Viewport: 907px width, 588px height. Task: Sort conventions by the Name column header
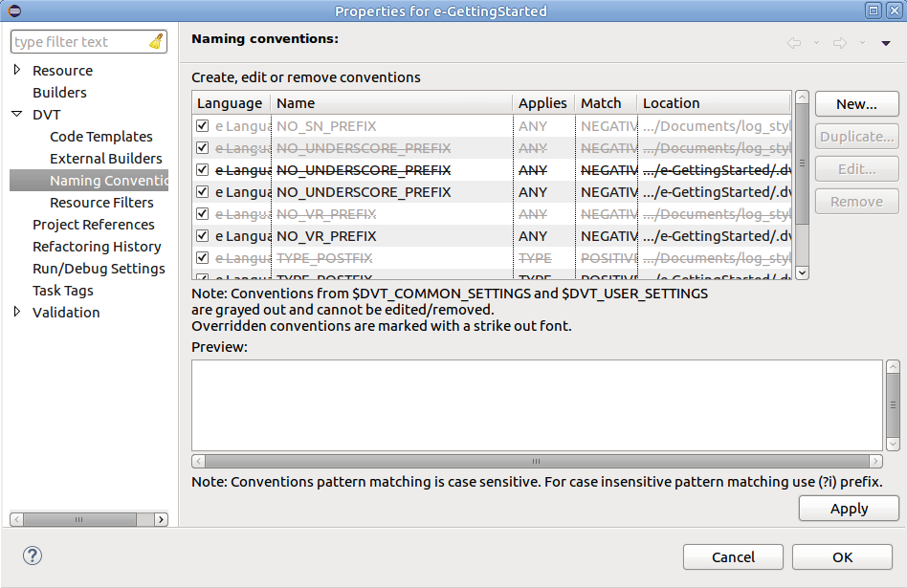click(x=295, y=102)
